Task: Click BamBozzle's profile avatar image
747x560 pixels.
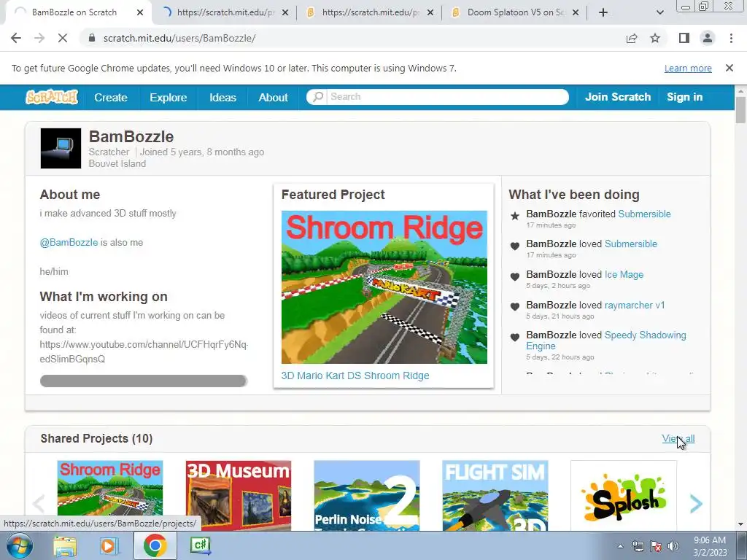Action: point(61,148)
